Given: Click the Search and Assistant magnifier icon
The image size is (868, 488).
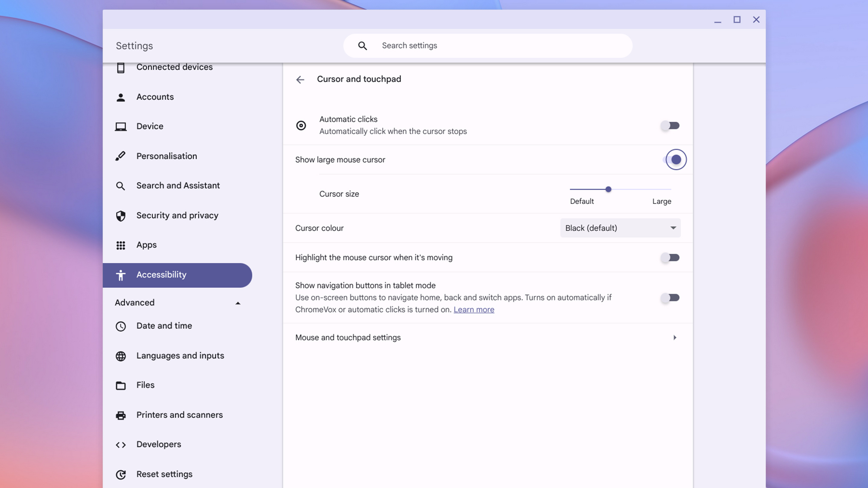Looking at the screenshot, I should pyautogui.click(x=121, y=186).
